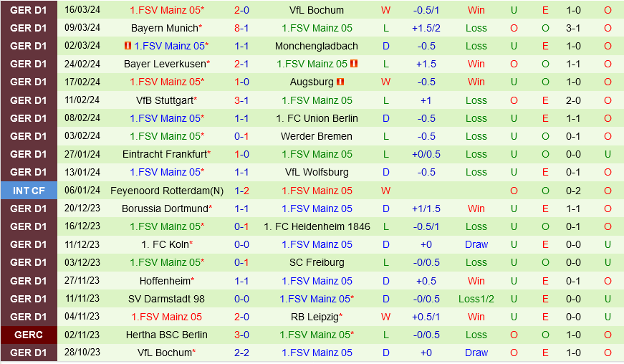Click the red card icon beside Augsburg
This screenshot has height=364, width=624.
click(341, 82)
